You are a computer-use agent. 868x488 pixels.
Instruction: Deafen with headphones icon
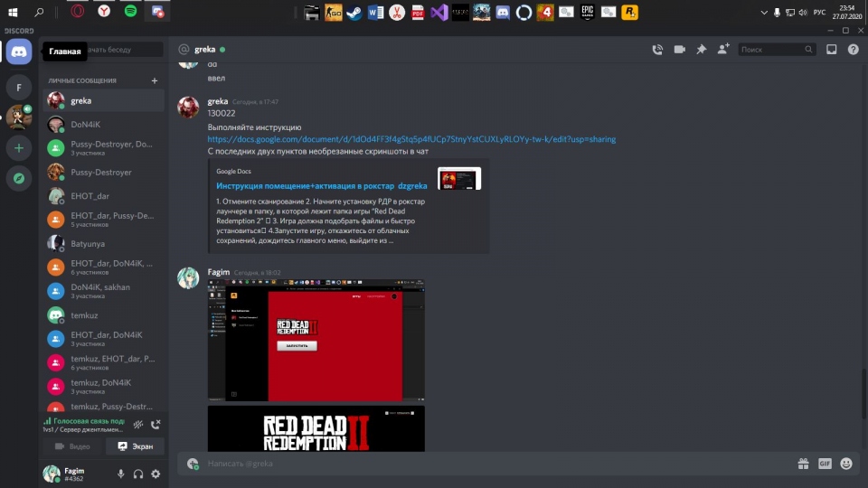[138, 474]
